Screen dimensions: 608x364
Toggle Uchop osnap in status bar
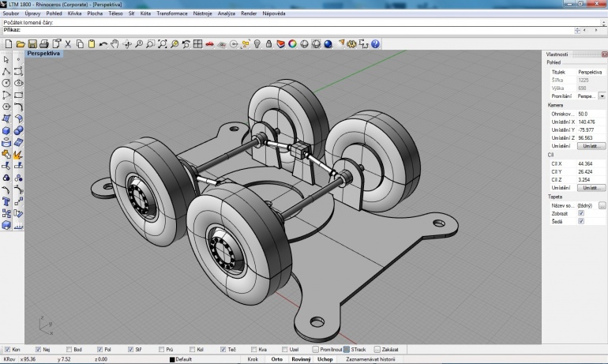pyautogui.click(x=325, y=359)
